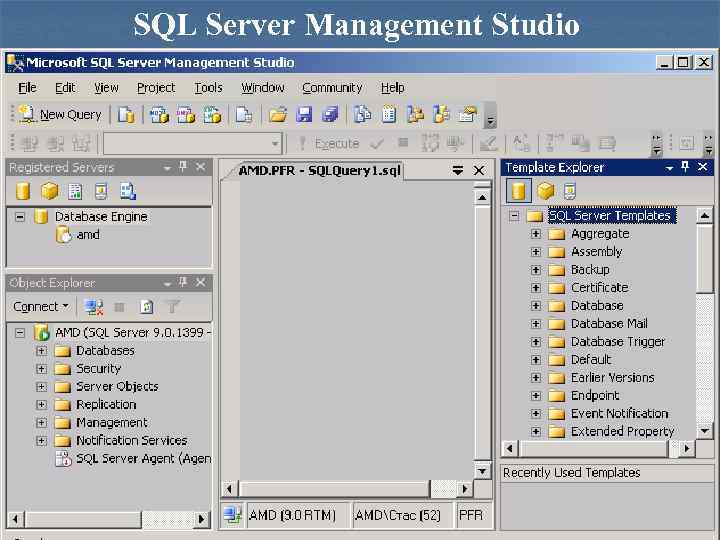Toggle auto-hide pin on Object Explorer
720x540 pixels.
coord(183,282)
